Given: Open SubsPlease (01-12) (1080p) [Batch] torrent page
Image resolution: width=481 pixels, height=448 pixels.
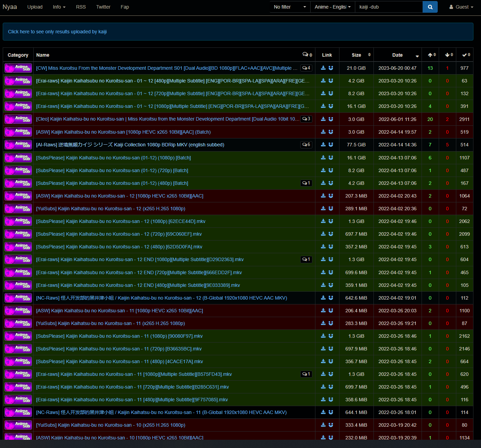Looking at the screenshot, I should click(113, 158).
